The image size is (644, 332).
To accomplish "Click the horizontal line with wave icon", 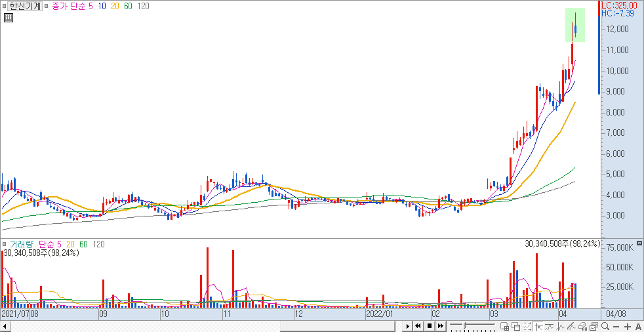I will click(x=549, y=327).
